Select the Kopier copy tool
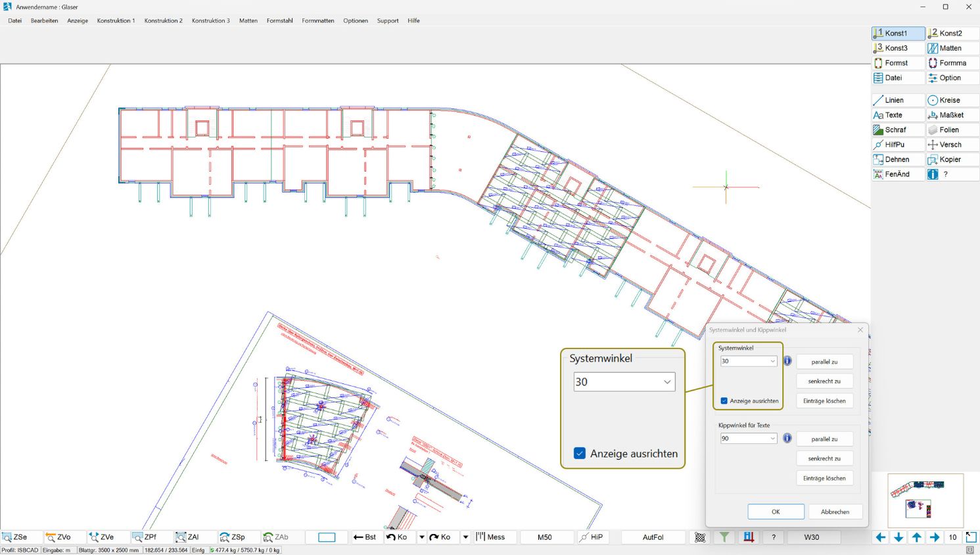Screen dimensions: 980x555 point(952,159)
